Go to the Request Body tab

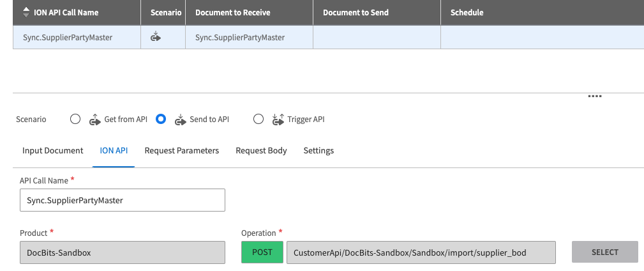click(261, 151)
